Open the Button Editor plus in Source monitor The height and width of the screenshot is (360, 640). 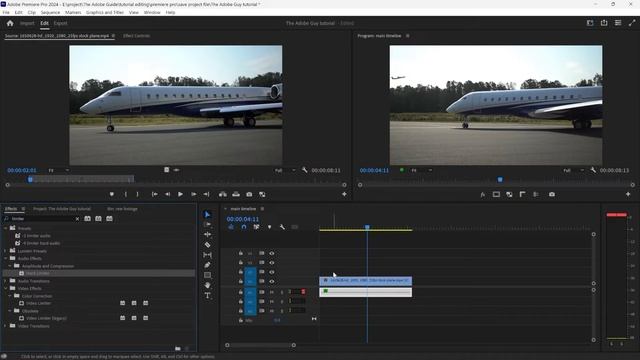(344, 194)
